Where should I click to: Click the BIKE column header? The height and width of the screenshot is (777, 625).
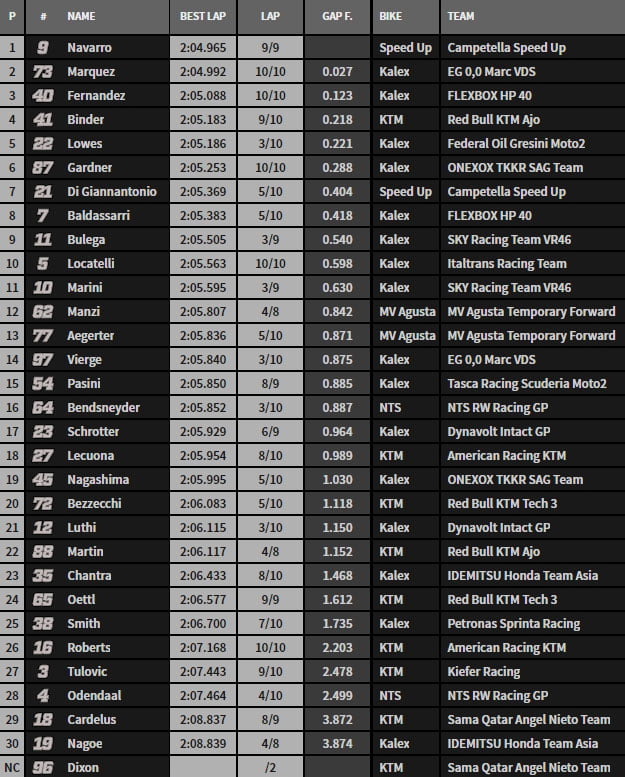pyautogui.click(x=394, y=17)
